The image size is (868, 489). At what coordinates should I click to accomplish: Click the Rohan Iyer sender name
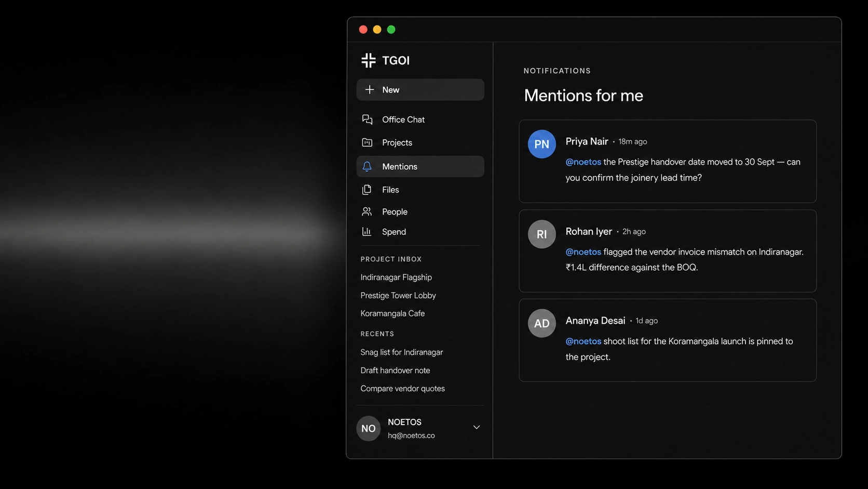tap(589, 231)
